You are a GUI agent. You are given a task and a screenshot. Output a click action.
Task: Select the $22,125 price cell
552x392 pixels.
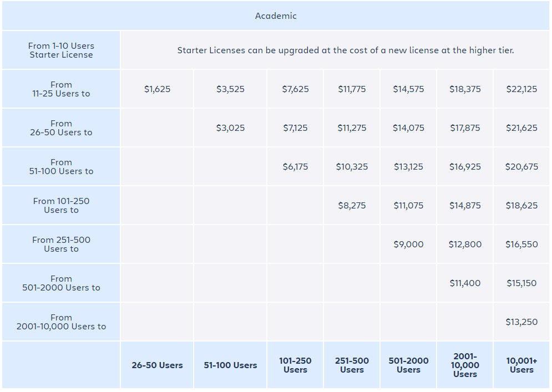(x=521, y=89)
